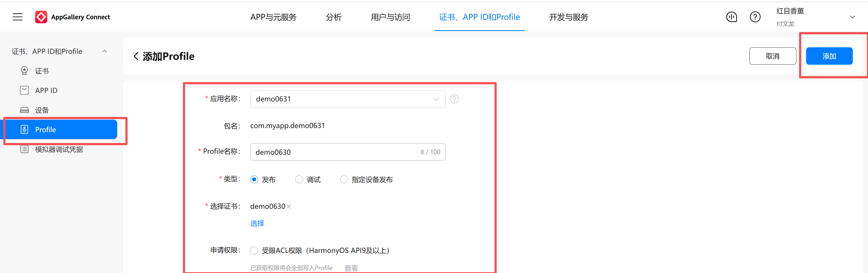Image resolution: width=868 pixels, height=273 pixels.
Task: Open the 分析 tab
Action: (x=334, y=17)
